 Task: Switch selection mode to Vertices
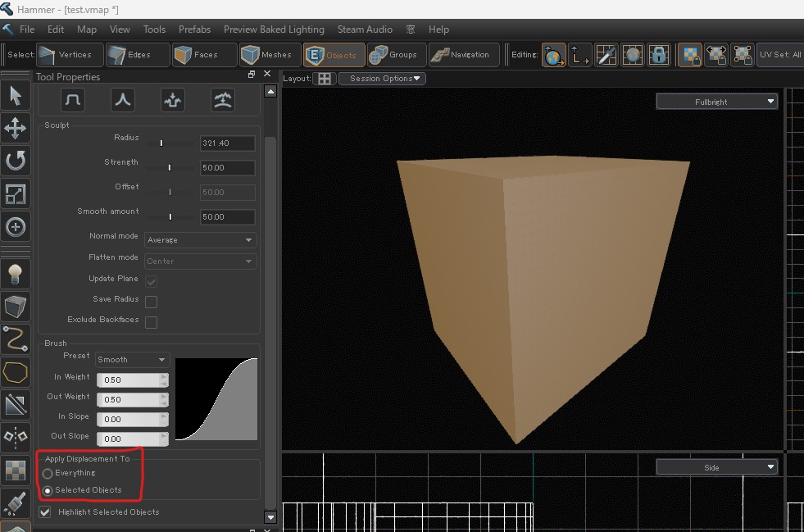[69, 55]
